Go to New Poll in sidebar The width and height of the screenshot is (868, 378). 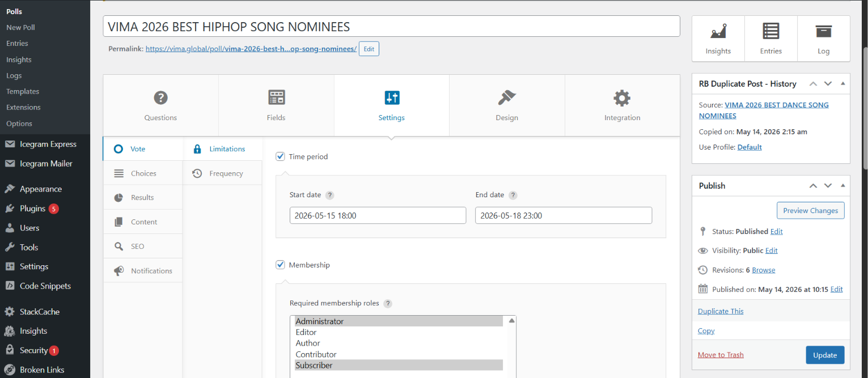(20, 27)
